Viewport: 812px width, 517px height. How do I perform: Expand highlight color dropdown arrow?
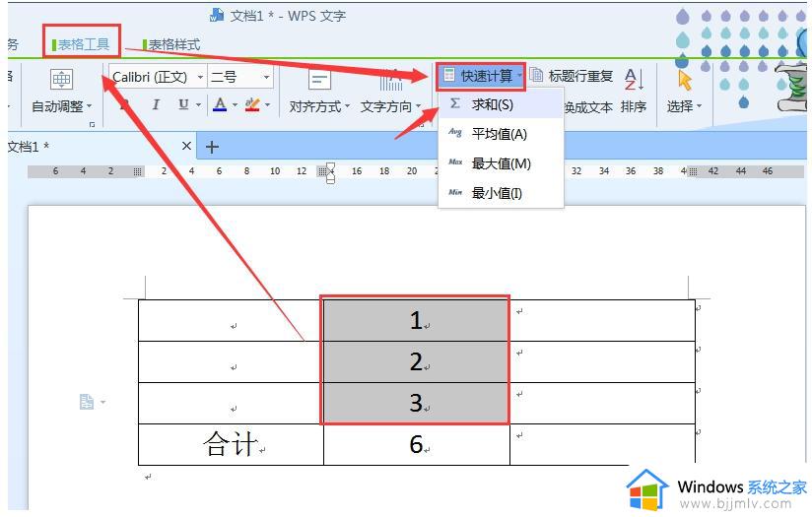[268, 105]
